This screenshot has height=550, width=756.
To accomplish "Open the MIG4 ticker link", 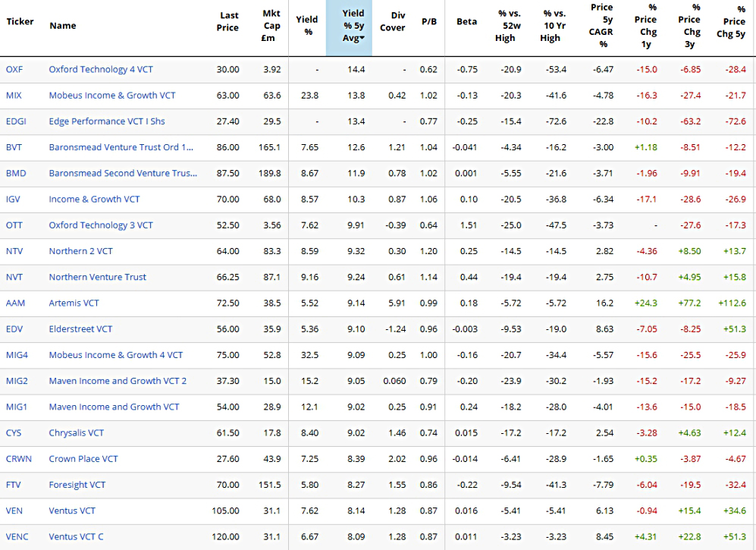I will click(x=17, y=356).
